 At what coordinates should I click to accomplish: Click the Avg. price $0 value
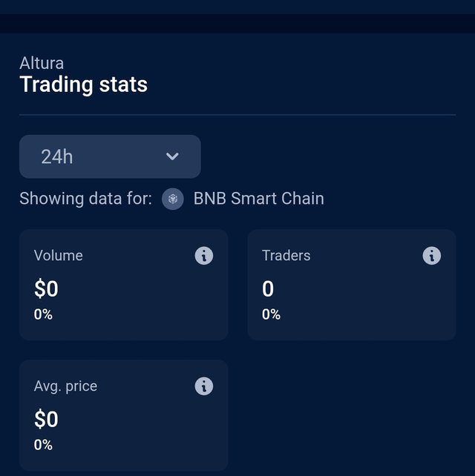tap(46, 419)
